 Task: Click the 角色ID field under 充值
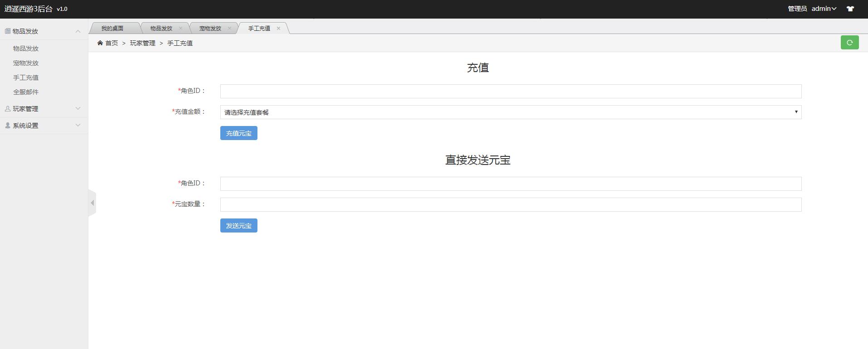click(510, 91)
